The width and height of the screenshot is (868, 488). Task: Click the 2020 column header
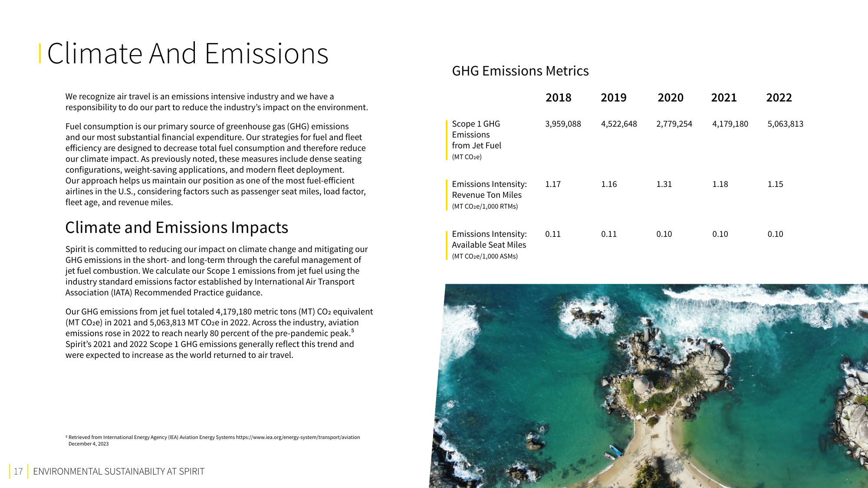click(x=670, y=98)
